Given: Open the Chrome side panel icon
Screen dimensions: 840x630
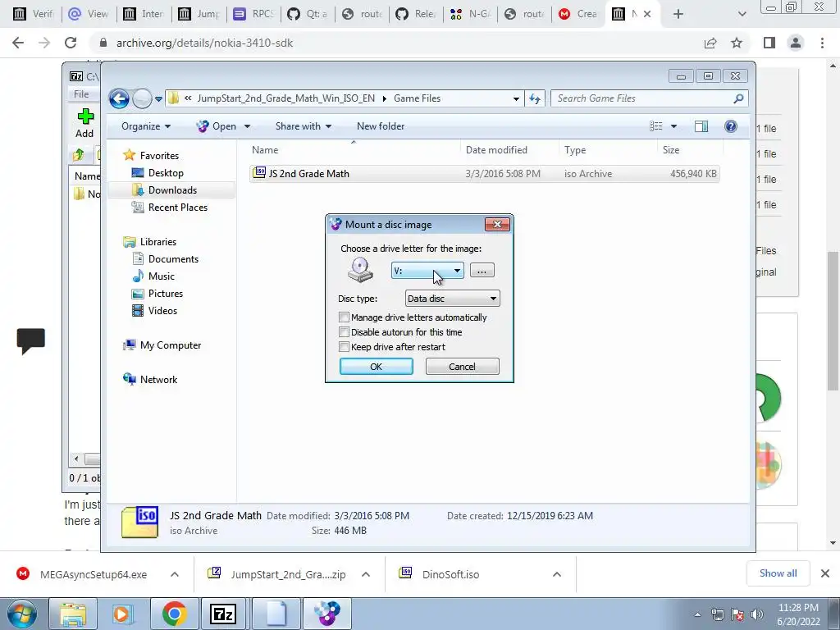Looking at the screenshot, I should [x=769, y=43].
